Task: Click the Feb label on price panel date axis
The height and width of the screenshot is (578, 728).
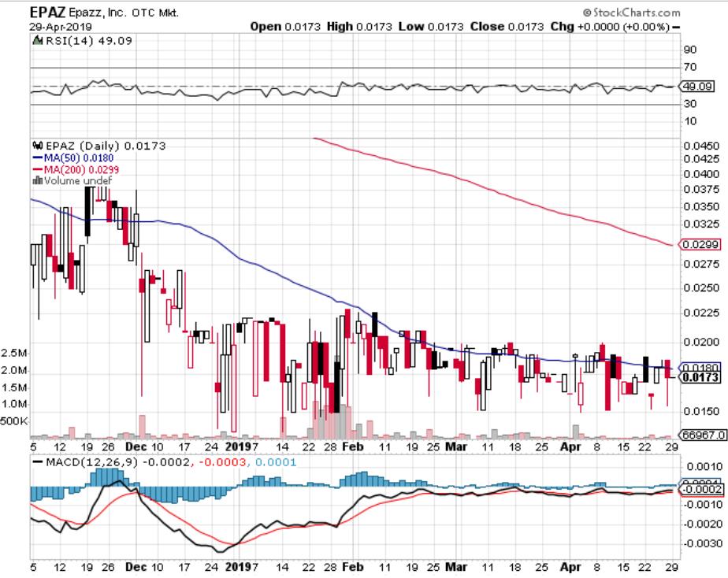Action: (352, 447)
